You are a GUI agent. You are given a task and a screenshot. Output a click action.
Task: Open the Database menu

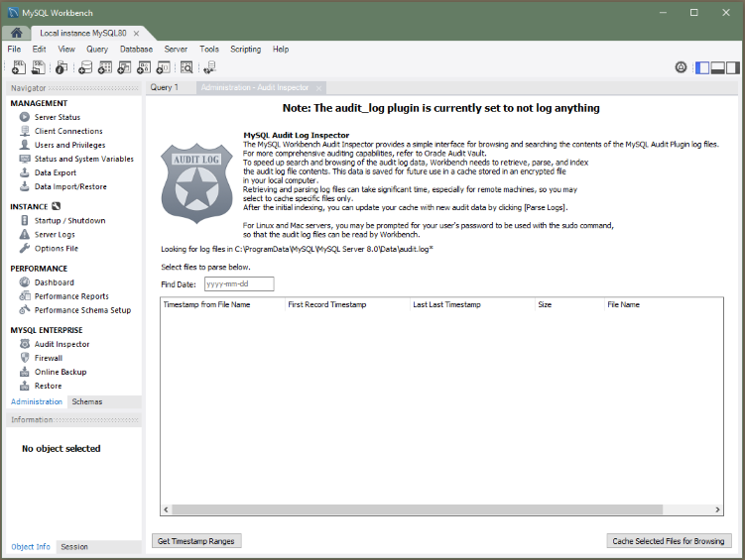point(136,49)
